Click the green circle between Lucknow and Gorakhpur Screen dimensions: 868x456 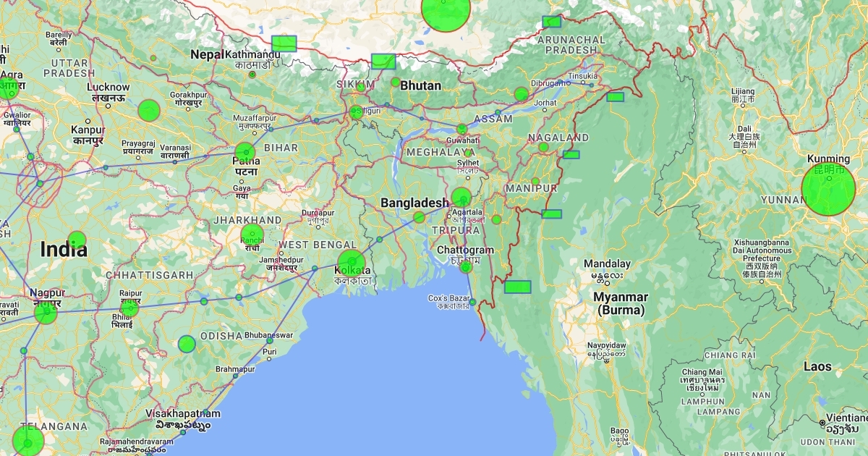[148, 111]
